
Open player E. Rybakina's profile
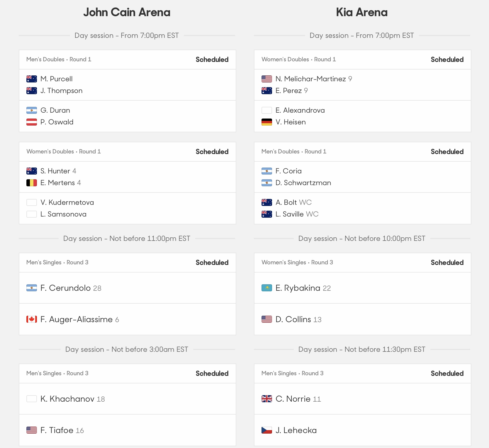point(298,288)
